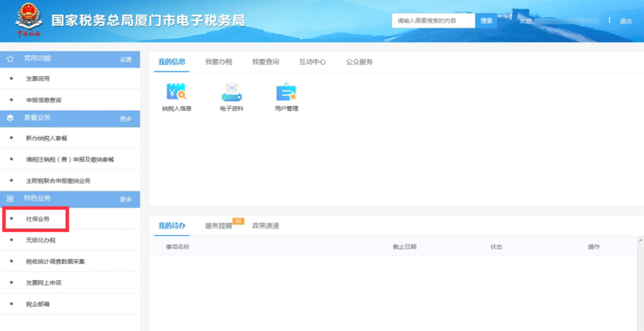
Task: Switch to the 我的信息 tab
Action: [x=172, y=62]
